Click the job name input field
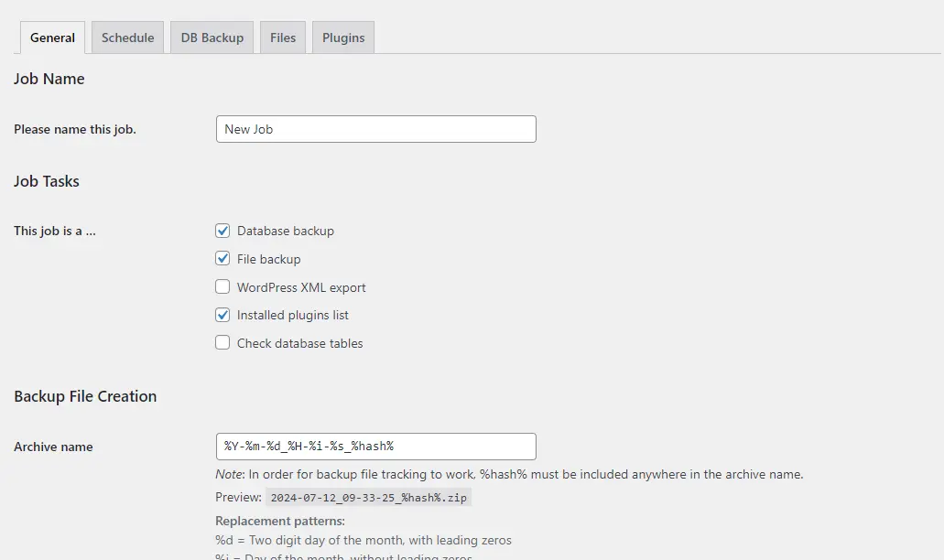The width and height of the screenshot is (944, 560). point(375,129)
